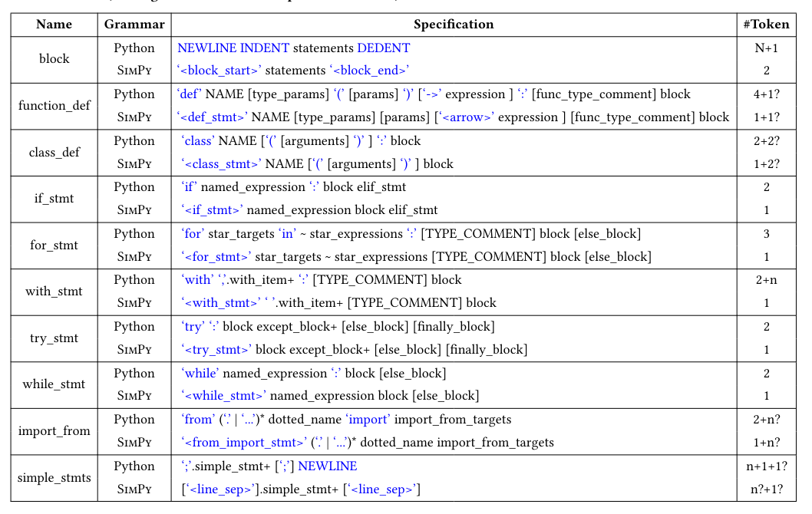Click the "simple_stmts" name cell

tap(54, 477)
